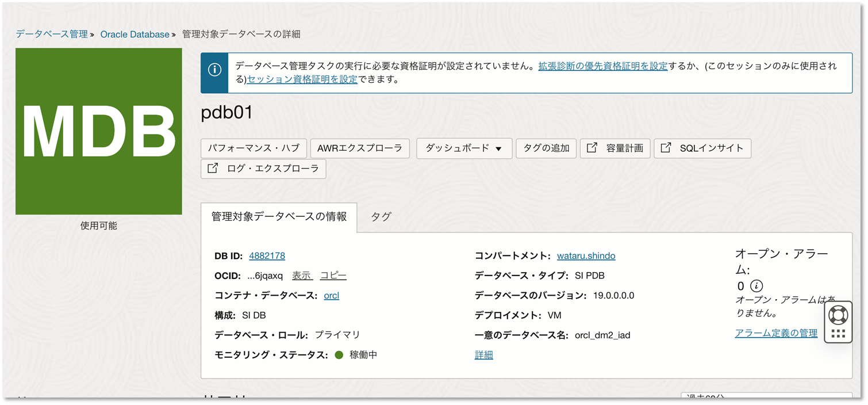Expand the 詳細 link for more database details
The width and height of the screenshot is (868, 405).
(483, 355)
